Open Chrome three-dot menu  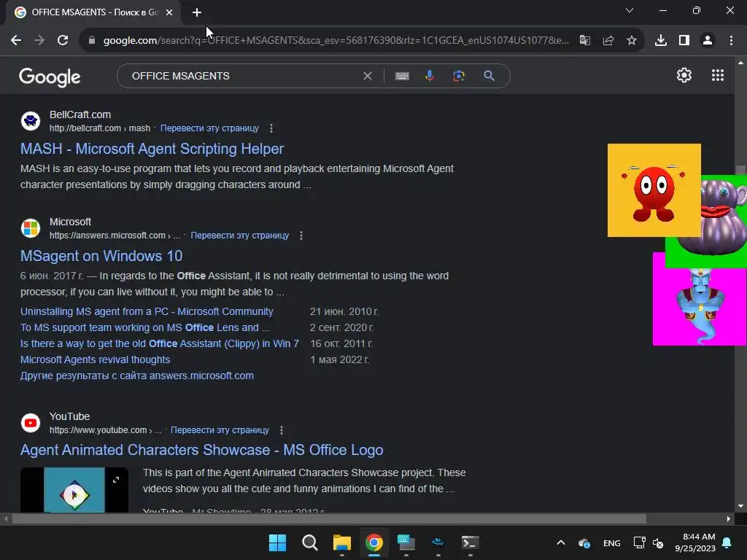coord(731,41)
